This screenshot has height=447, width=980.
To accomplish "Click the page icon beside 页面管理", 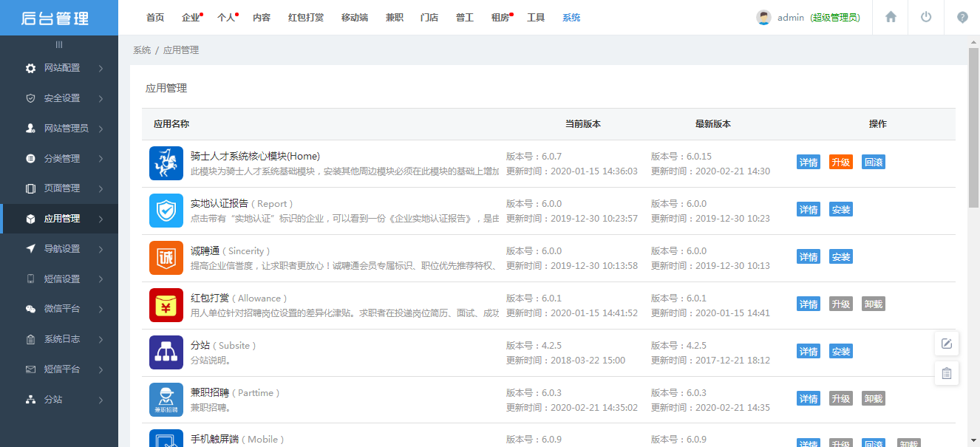I will coord(30,188).
